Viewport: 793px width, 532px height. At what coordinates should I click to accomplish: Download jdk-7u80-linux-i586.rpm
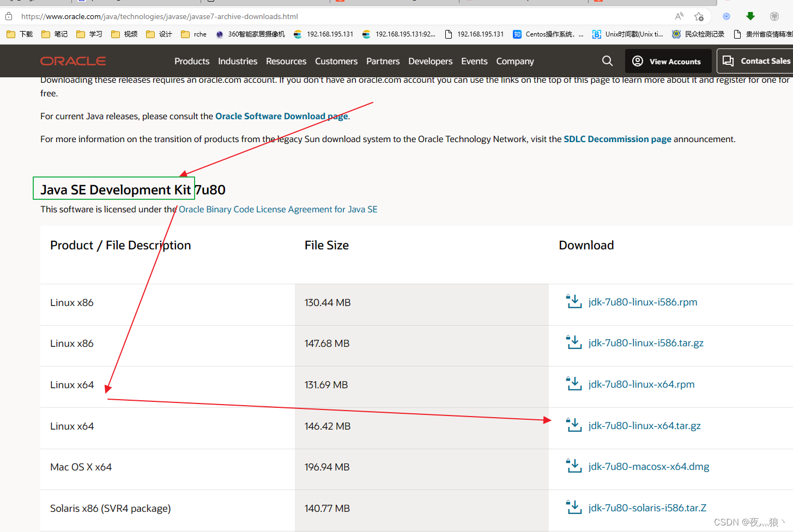point(643,302)
